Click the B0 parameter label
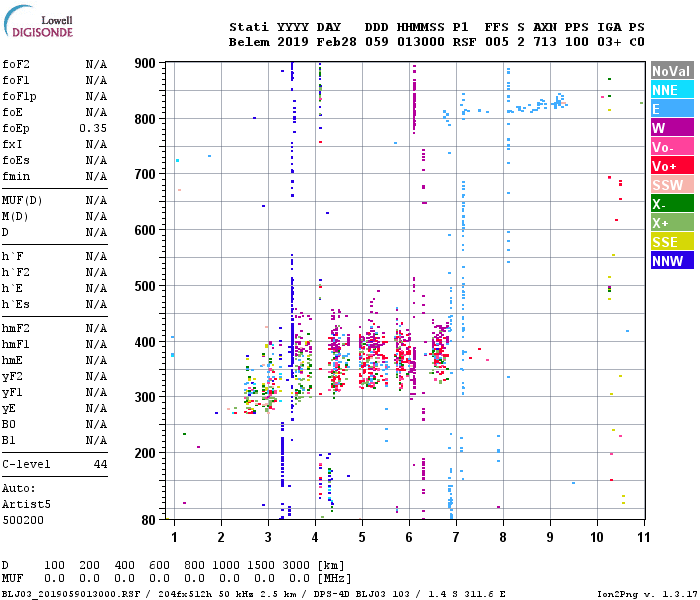Viewport: 700px width, 600px height. [9, 425]
